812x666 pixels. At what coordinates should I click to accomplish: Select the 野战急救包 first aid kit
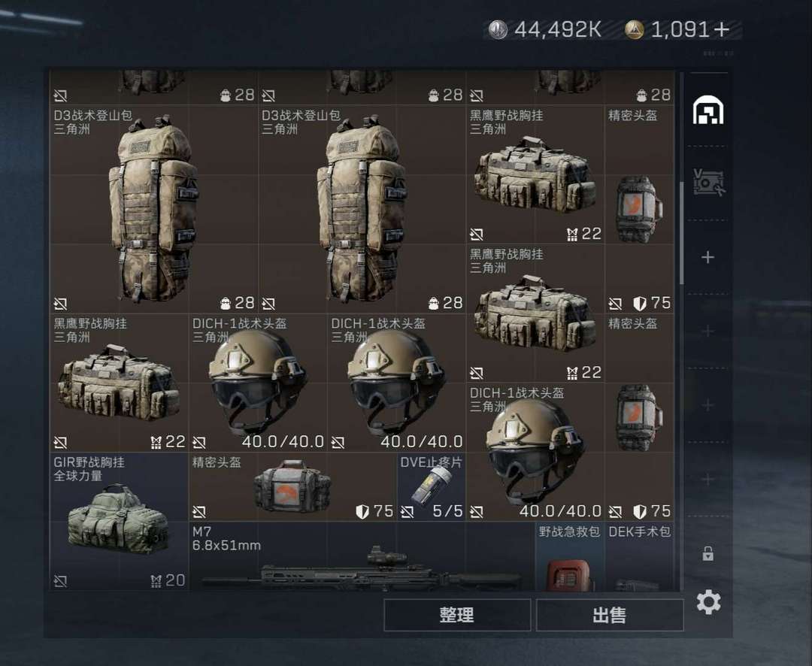click(x=570, y=556)
